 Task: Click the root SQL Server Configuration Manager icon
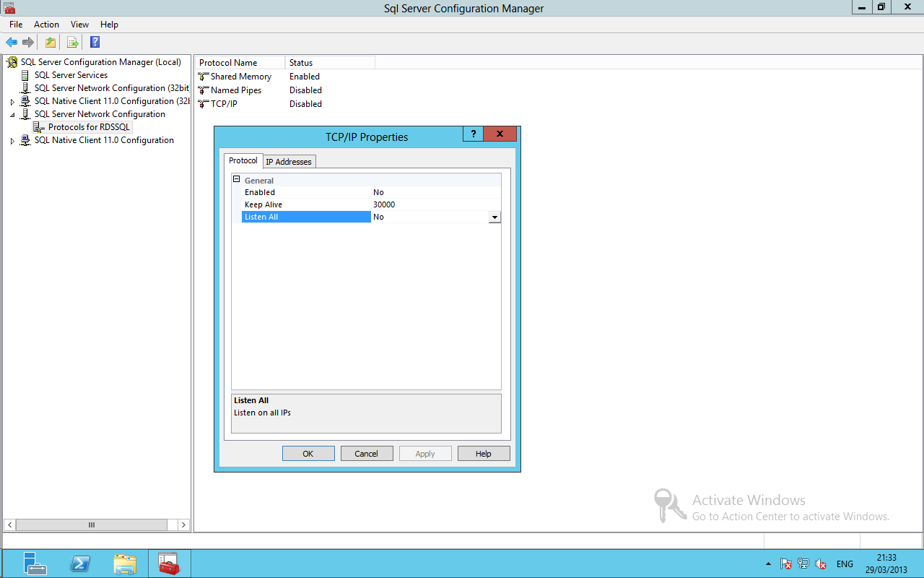point(12,62)
